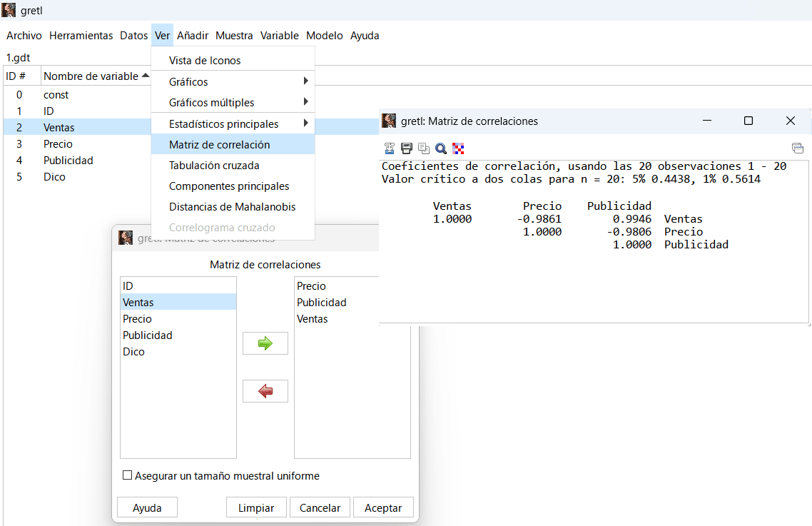Viewport: 812px width, 526px height.
Task: Expand the Gráficos múltiples submenu
Action: pyautogui.click(x=233, y=102)
